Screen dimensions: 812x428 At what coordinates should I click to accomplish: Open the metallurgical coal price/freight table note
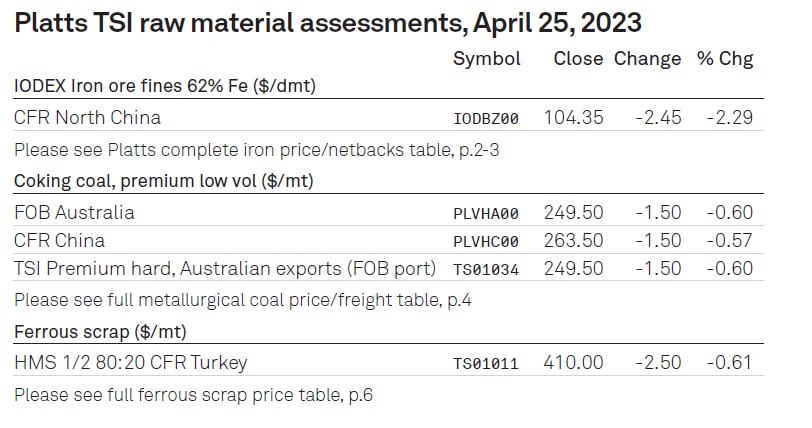click(x=242, y=300)
